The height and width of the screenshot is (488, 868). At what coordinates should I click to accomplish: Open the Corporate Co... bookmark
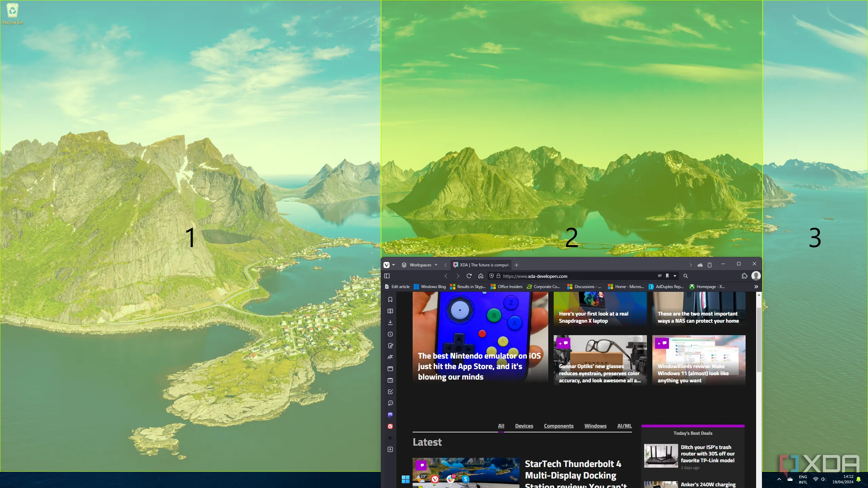(543, 287)
